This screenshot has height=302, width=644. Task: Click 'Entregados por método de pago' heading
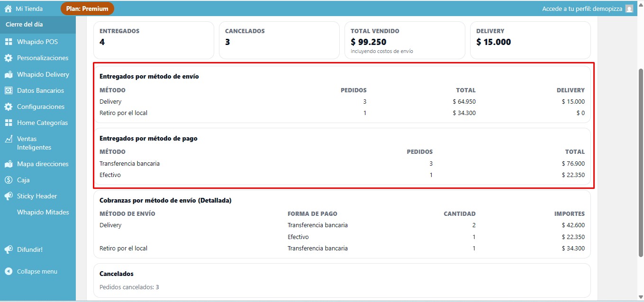(148, 138)
